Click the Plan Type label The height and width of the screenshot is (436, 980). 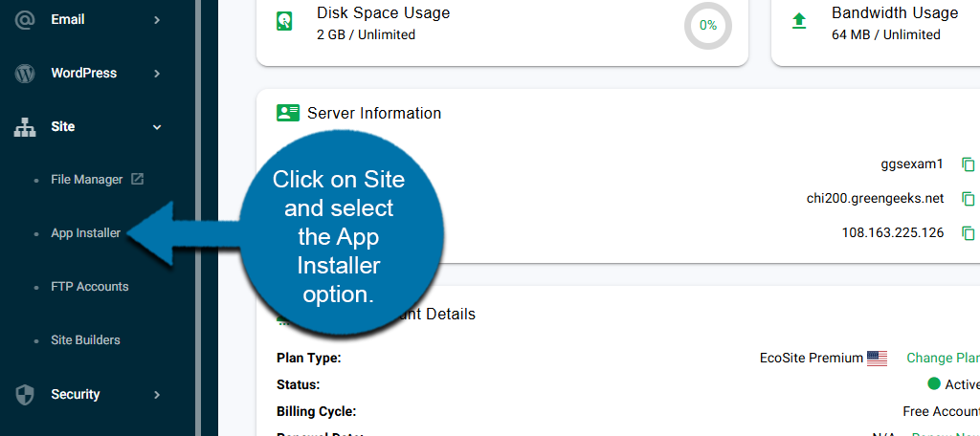309,359
